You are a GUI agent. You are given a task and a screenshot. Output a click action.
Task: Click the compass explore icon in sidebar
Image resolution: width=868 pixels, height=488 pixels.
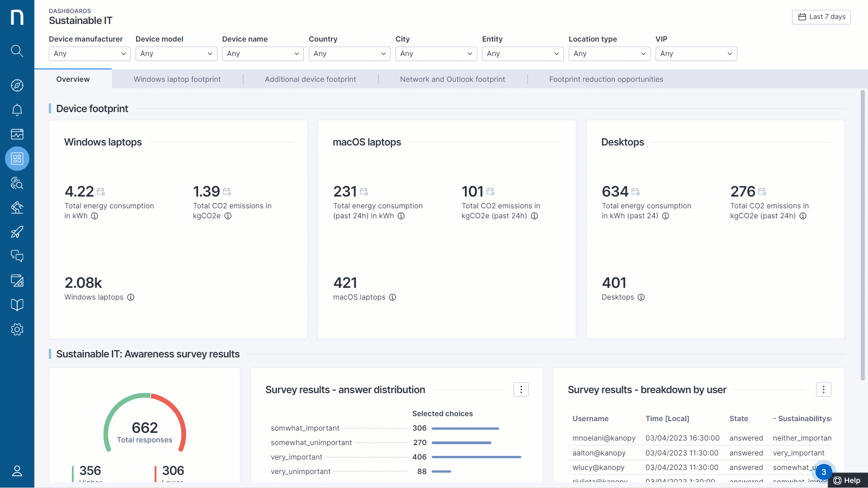17,85
